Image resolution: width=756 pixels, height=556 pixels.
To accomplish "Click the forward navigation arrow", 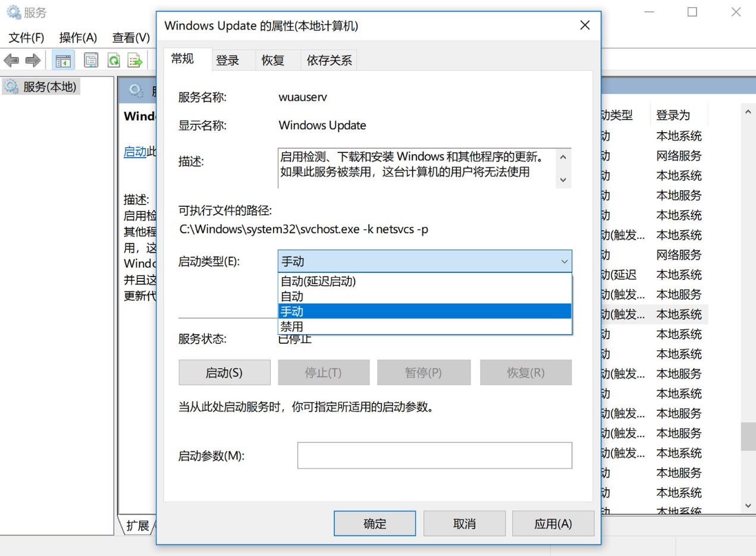I will (x=33, y=59).
